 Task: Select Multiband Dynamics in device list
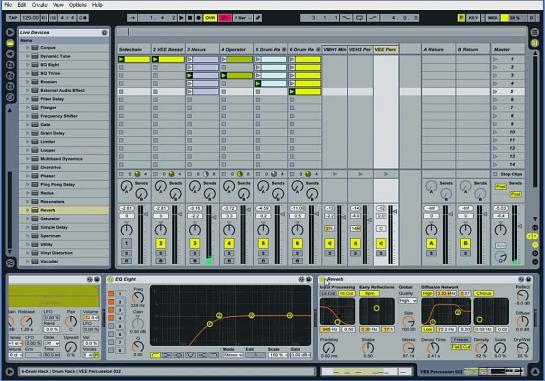61,159
